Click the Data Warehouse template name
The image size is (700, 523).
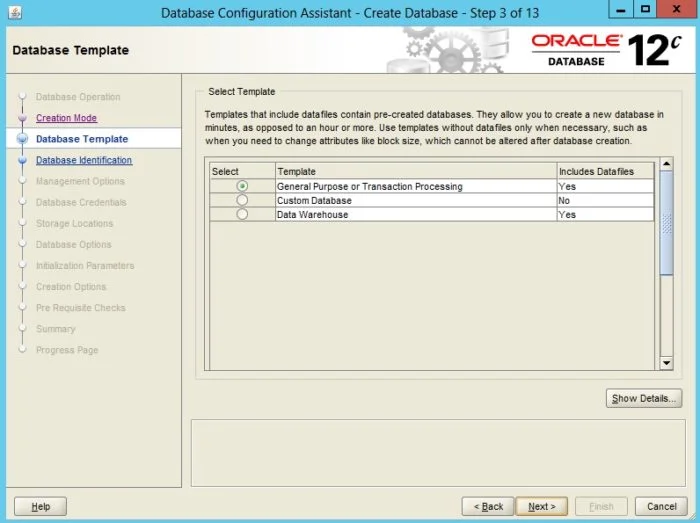pyautogui.click(x=312, y=215)
